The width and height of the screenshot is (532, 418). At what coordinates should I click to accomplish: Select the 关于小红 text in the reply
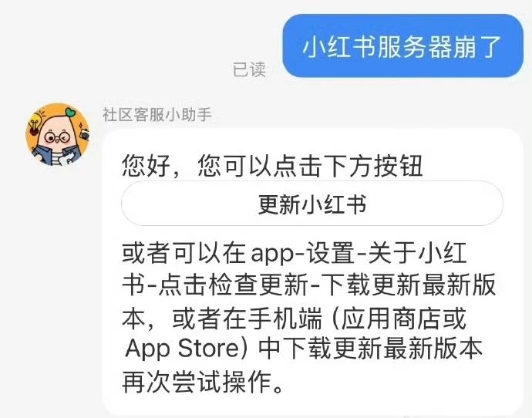tap(417, 253)
